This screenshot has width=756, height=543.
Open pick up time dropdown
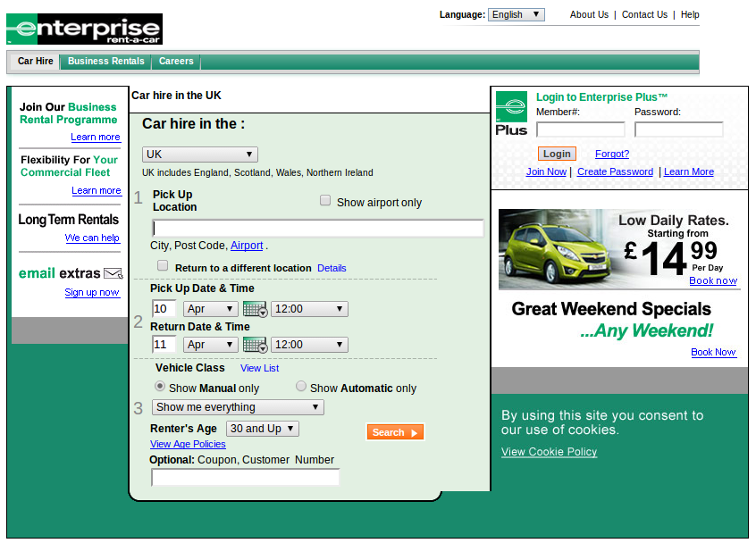pos(309,309)
